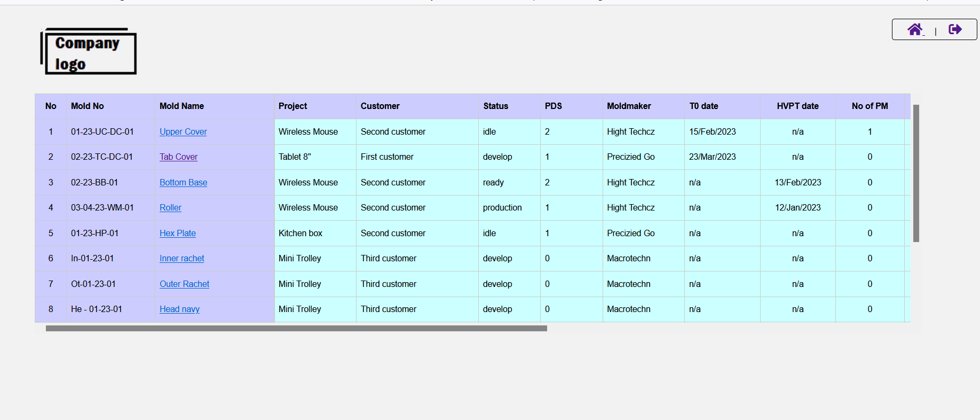
Task: Open the Head navy mold link
Action: tap(179, 309)
